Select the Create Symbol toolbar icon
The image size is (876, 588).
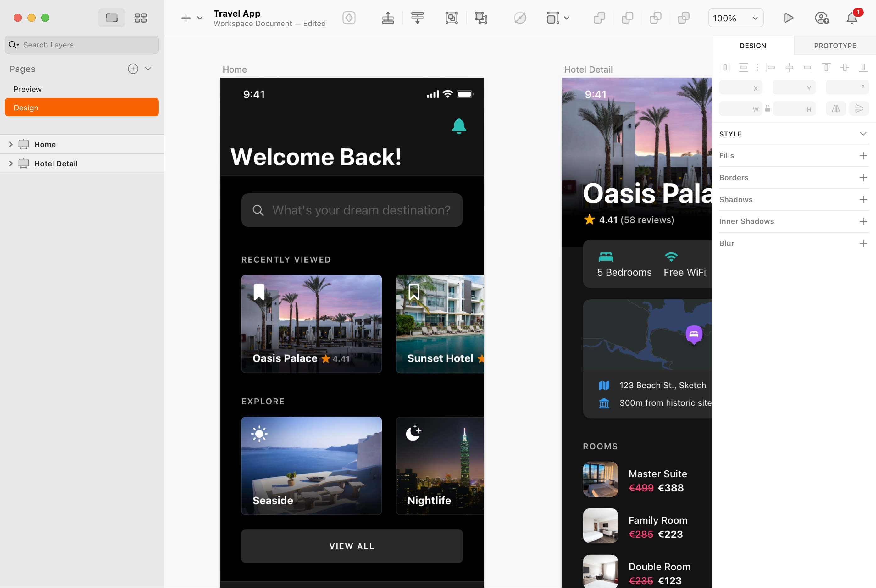point(349,18)
